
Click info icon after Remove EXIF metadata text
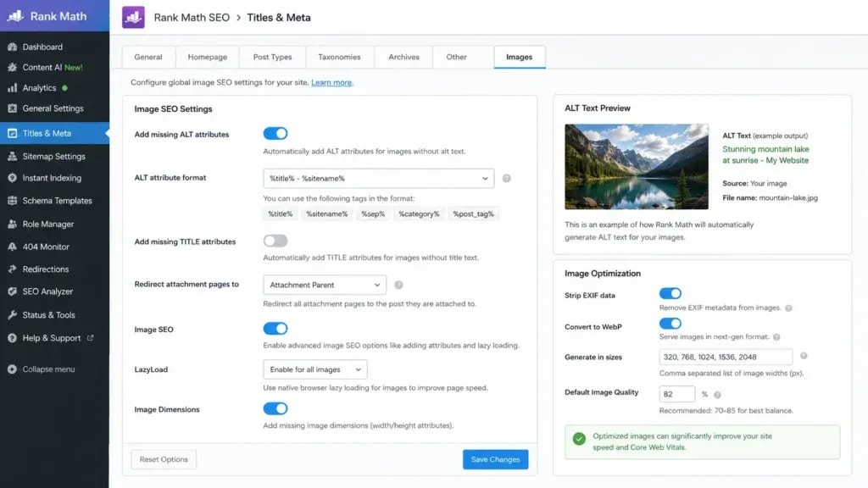click(789, 308)
